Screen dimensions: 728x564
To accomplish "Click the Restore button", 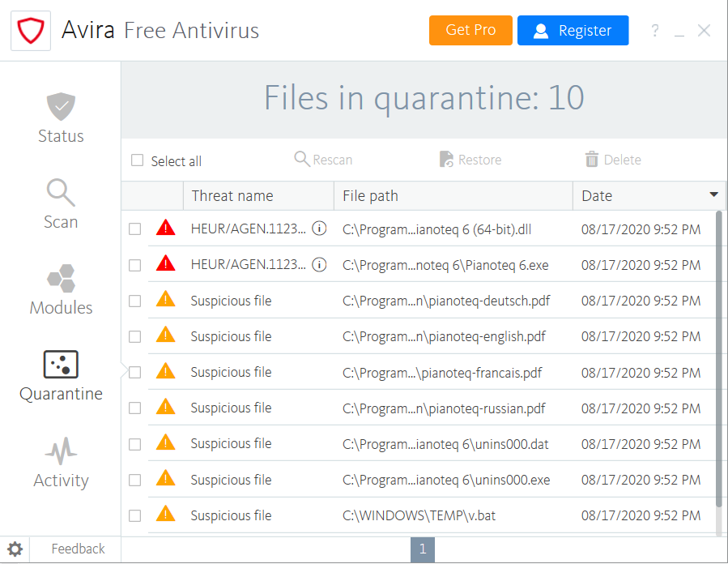I will pyautogui.click(x=470, y=160).
